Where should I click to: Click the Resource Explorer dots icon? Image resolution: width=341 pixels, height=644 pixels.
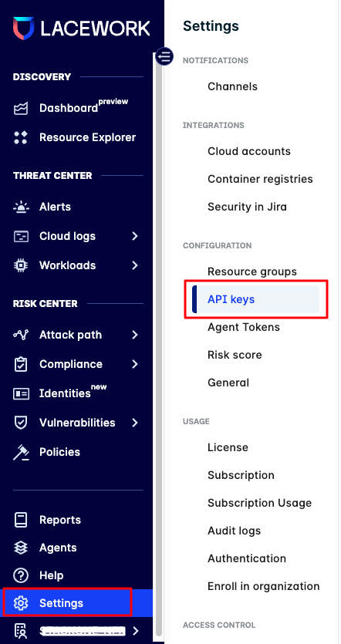click(21, 137)
